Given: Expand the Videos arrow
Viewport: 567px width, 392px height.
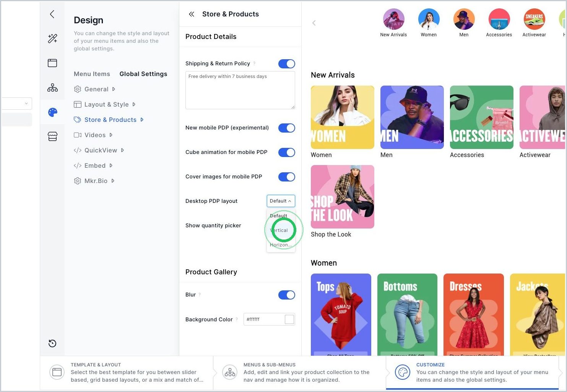Looking at the screenshot, I should click(x=111, y=135).
